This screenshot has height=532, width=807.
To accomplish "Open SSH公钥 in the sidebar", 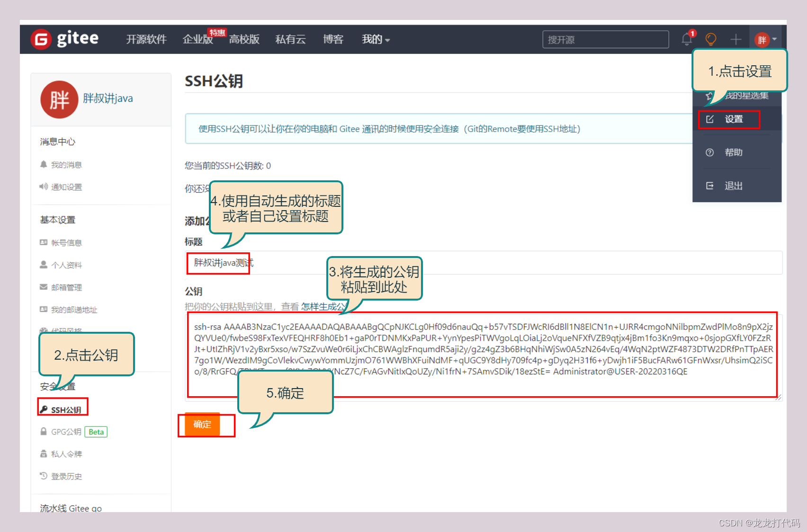I will click(x=66, y=410).
